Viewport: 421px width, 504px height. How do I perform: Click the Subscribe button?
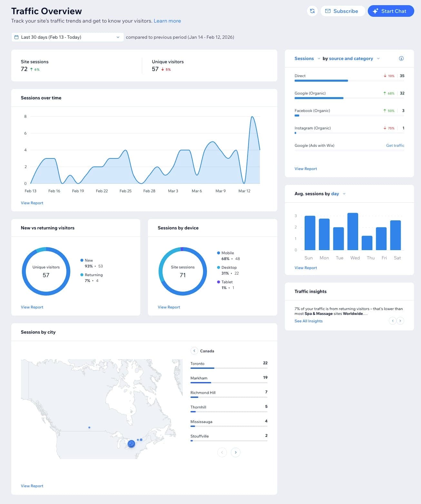coord(343,11)
